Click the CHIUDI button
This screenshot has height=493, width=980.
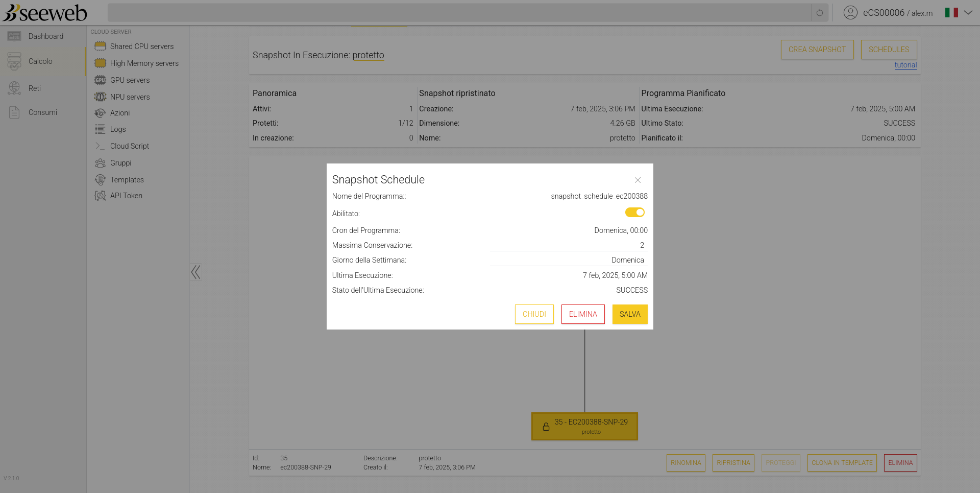pyautogui.click(x=534, y=314)
